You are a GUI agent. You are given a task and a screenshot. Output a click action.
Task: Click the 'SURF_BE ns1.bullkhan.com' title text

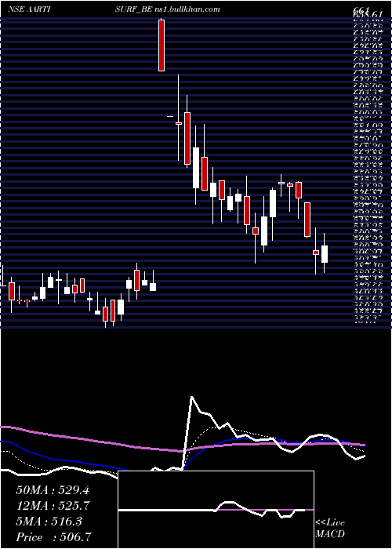(167, 9)
